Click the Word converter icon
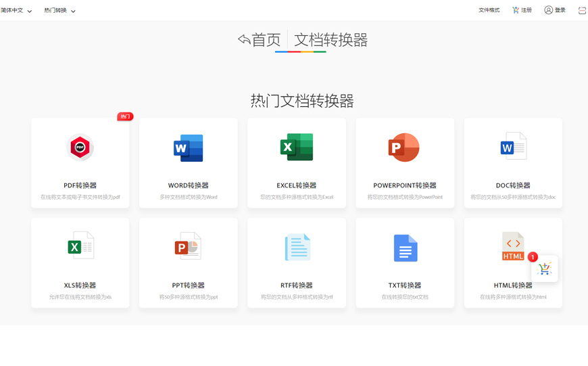The width and height of the screenshot is (588, 366). click(x=189, y=148)
